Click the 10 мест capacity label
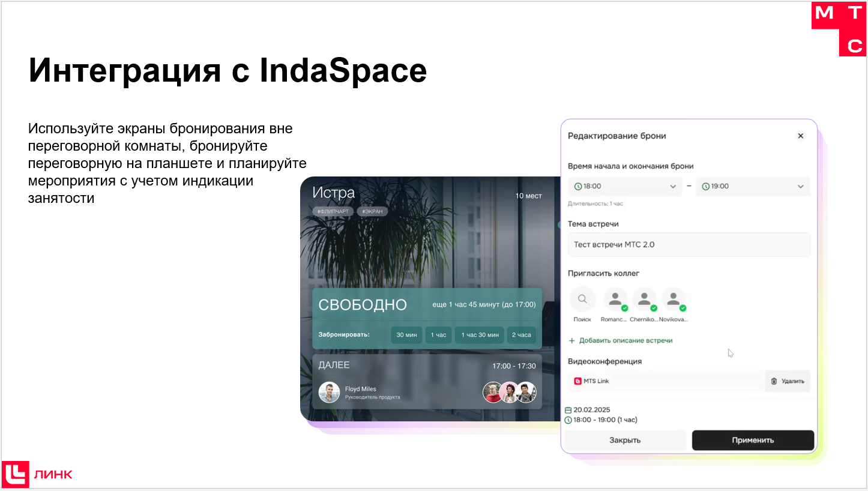The height and width of the screenshot is (491, 868). tap(529, 196)
